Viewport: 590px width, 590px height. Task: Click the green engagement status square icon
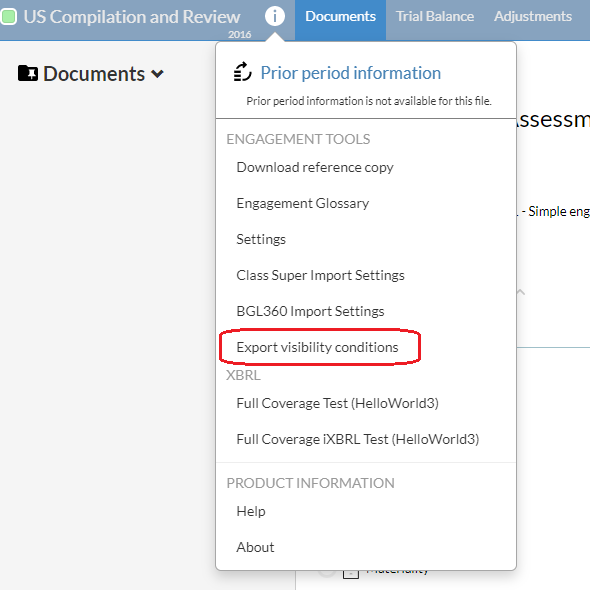pos(8,17)
